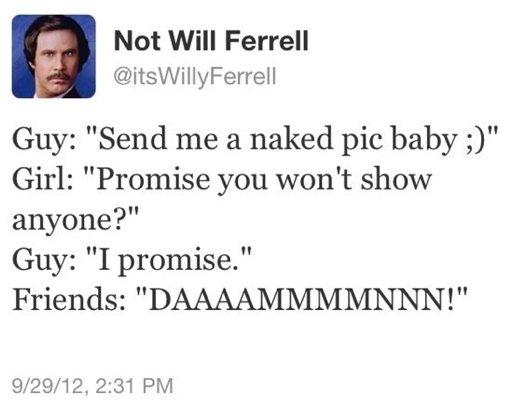This screenshot has height=420, width=513.
Task: Open the "Not Will Ferrell" display name
Action: pos(211,40)
